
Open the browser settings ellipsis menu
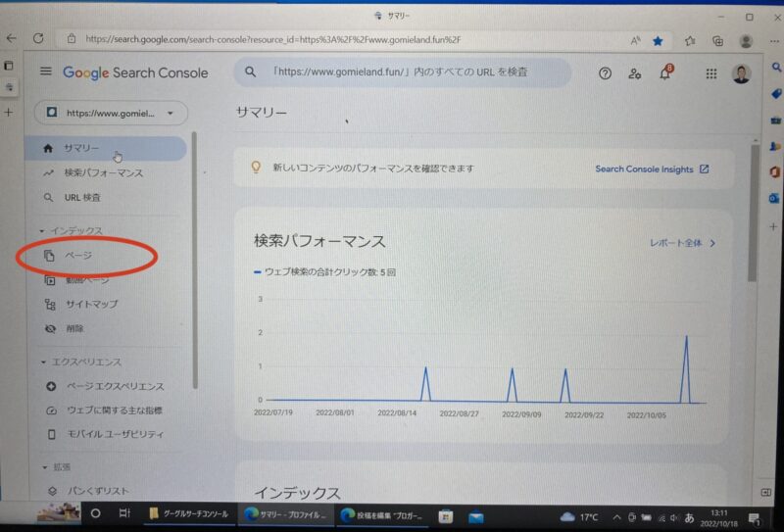775,41
